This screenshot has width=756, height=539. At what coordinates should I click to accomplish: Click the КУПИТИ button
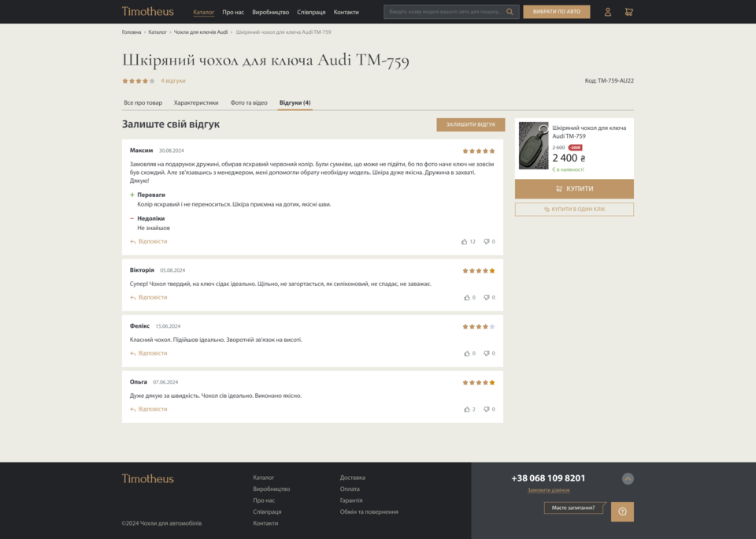[x=574, y=188]
